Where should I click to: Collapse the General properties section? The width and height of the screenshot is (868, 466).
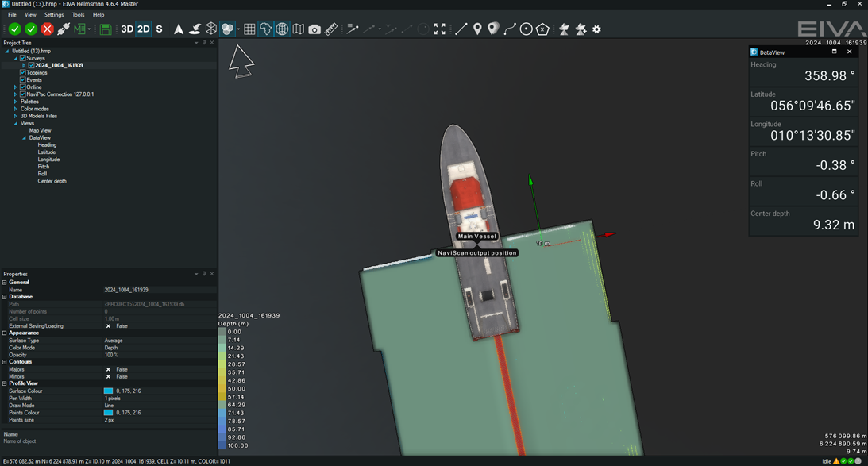point(5,283)
